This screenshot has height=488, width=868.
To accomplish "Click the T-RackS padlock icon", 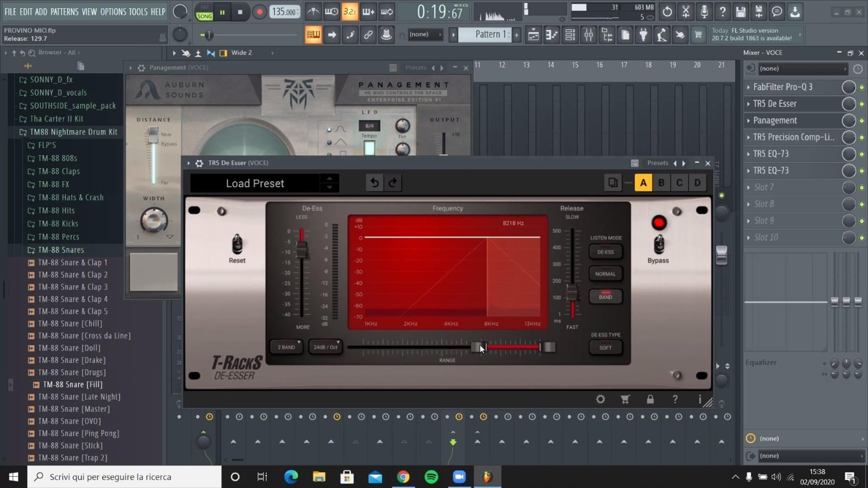I will point(650,399).
